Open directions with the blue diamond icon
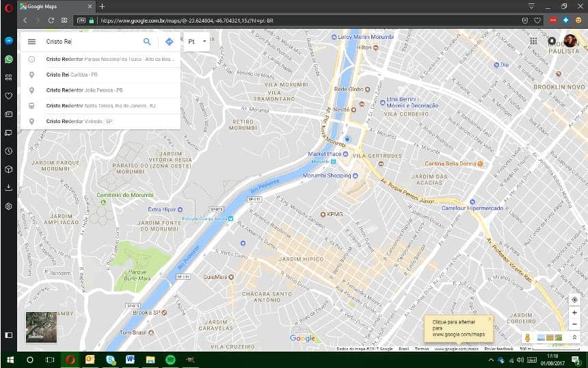This screenshot has width=588, height=368. 169,42
